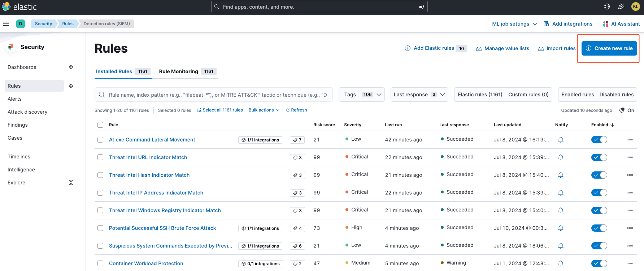Image resolution: width=644 pixels, height=271 pixels.
Task: Check the Threat Intel Windows Registry Indicator Match row
Action: point(100,210)
